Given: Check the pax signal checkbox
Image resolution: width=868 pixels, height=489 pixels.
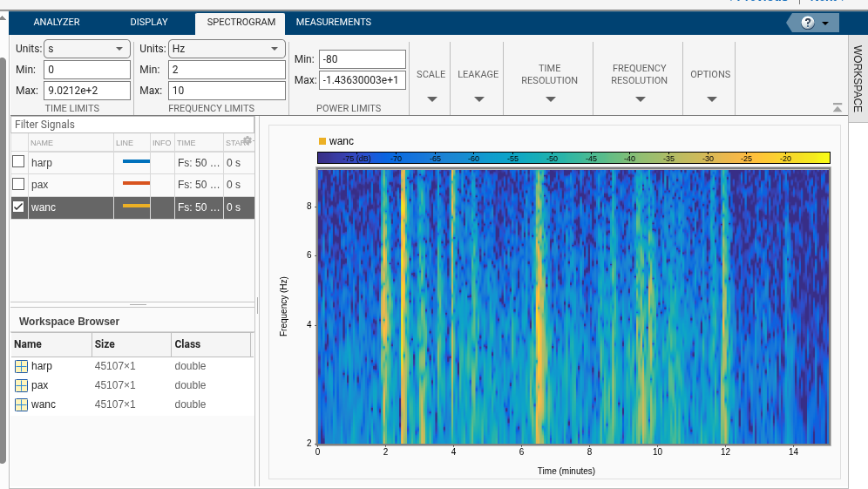Looking at the screenshot, I should coord(18,185).
